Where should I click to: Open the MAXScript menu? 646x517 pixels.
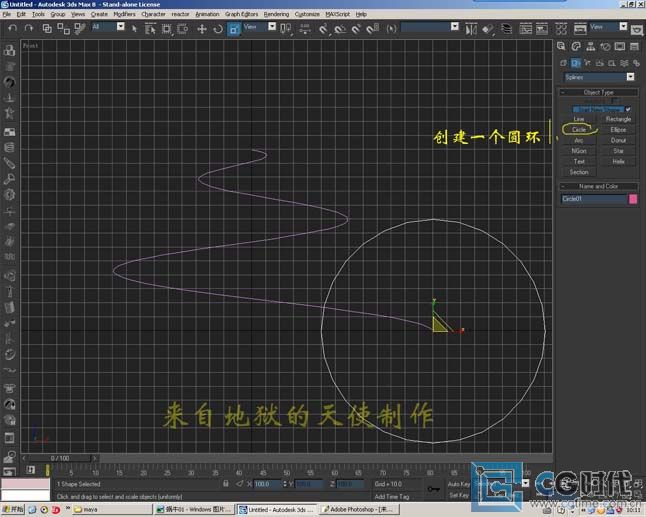point(337,14)
